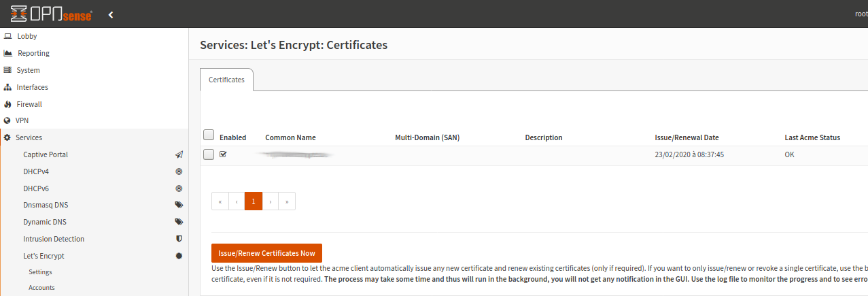868x296 pixels.
Task: Collapse the sidebar with the chevron arrow
Action: pos(111,14)
